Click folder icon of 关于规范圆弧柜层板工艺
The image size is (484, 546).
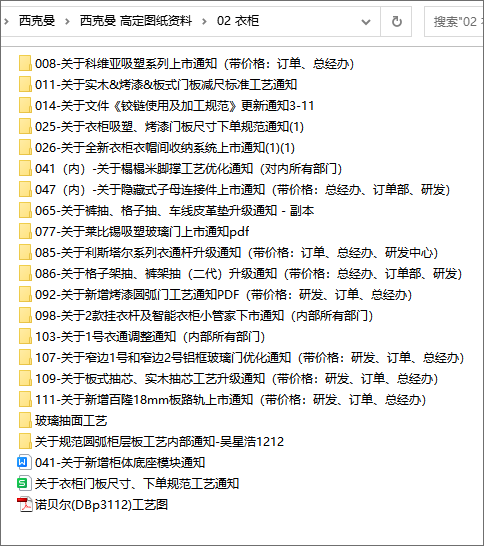25,442
